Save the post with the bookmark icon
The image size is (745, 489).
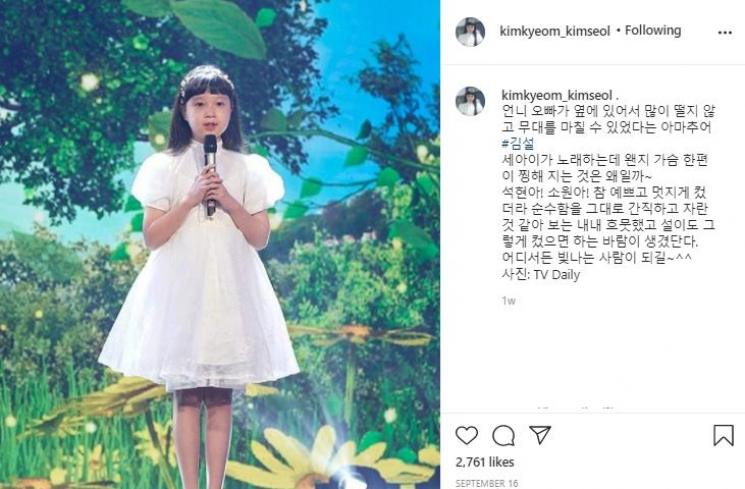point(723,434)
